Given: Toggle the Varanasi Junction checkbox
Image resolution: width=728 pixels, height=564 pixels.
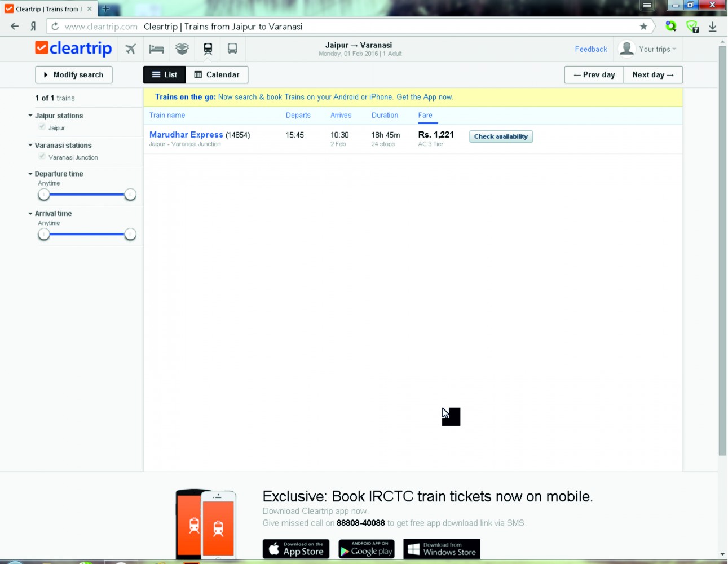Looking at the screenshot, I should [x=42, y=157].
